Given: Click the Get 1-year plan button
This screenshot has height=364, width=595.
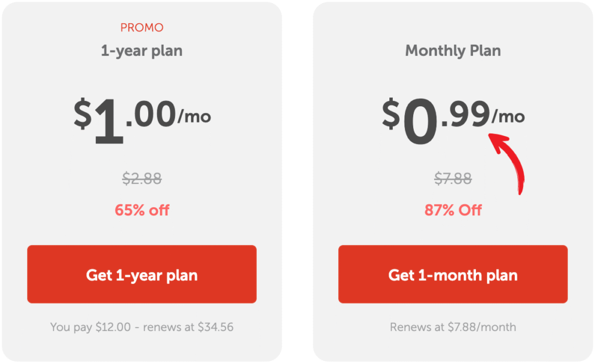Looking at the screenshot, I should click(141, 274).
